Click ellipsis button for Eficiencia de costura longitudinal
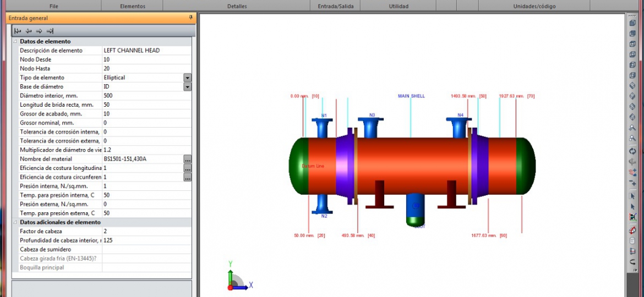644x297 pixels. [187, 168]
